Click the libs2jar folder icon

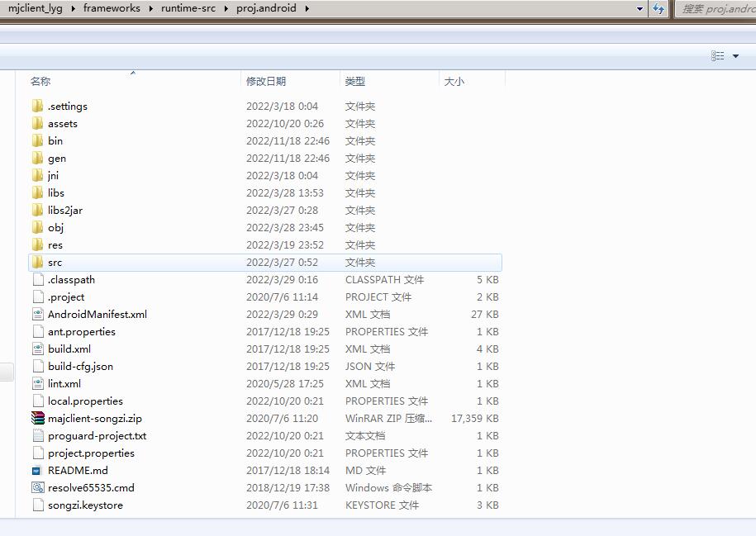pos(38,210)
